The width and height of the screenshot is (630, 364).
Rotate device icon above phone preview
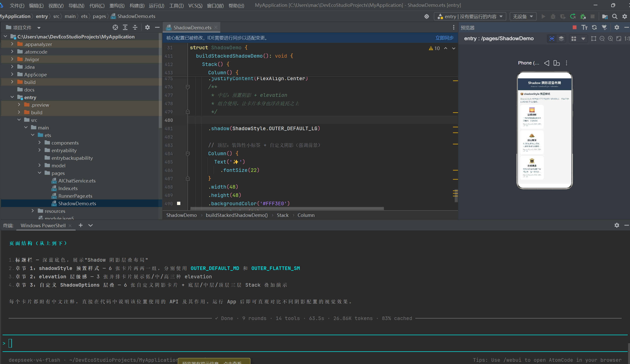557,63
